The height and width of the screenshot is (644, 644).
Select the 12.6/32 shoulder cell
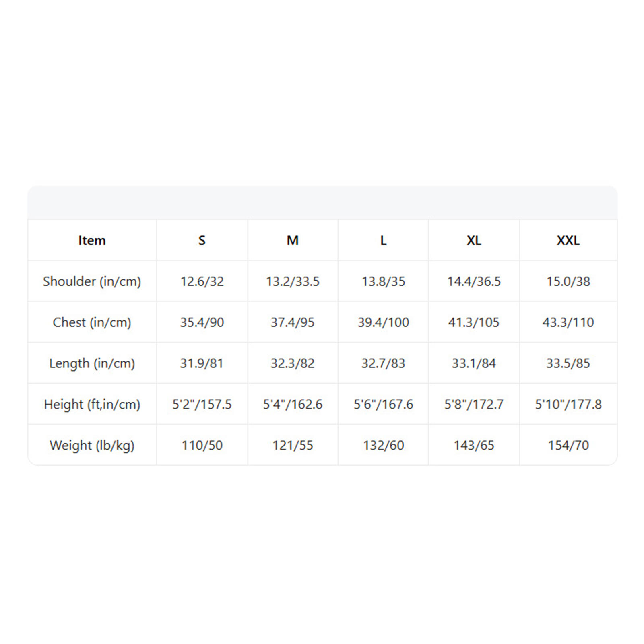pos(202,281)
